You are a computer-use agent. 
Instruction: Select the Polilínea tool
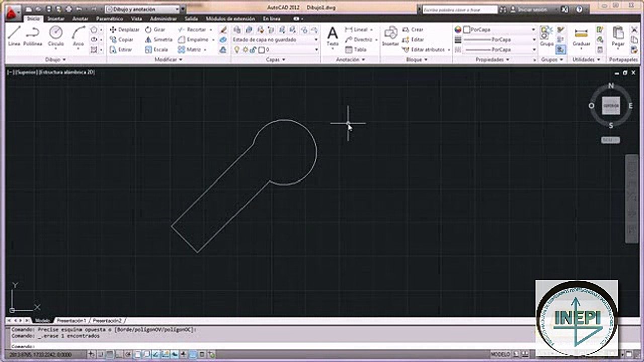tap(33, 36)
